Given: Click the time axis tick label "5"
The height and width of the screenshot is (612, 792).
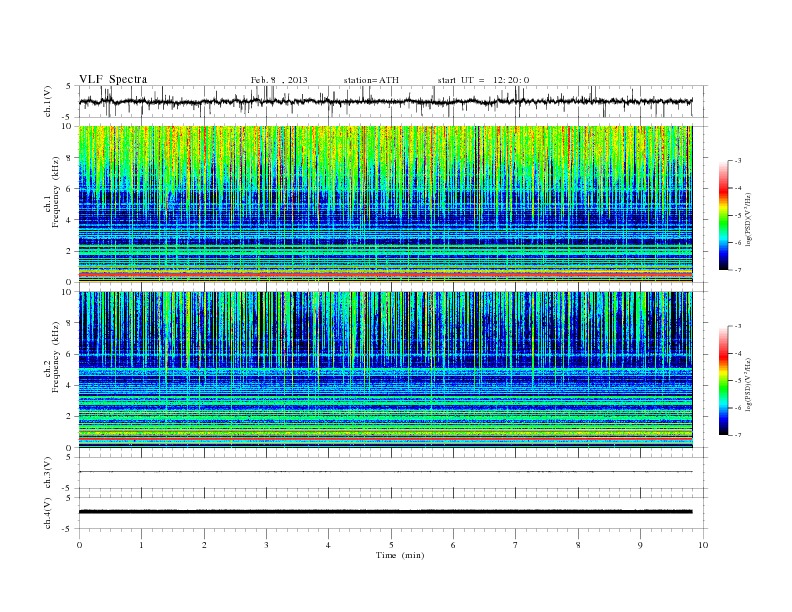Looking at the screenshot, I should [x=391, y=545].
